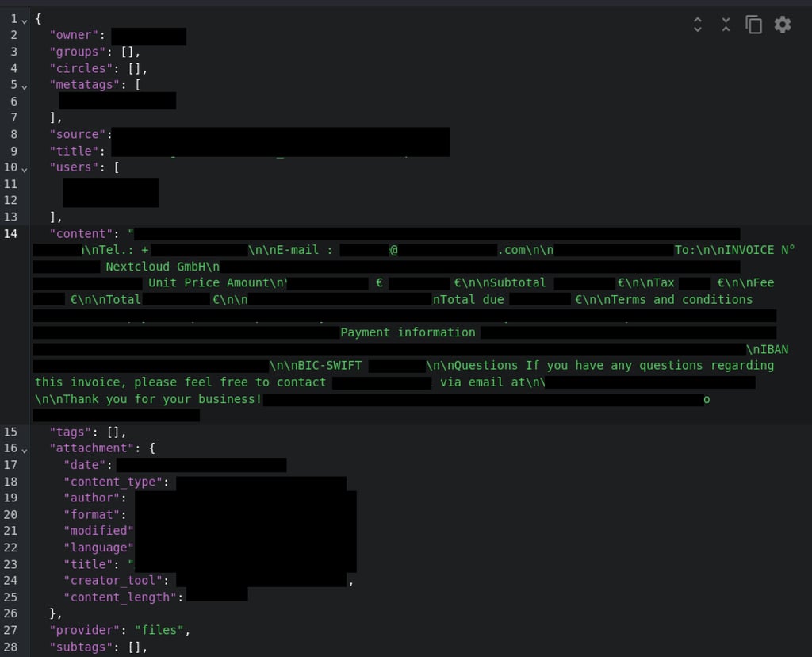
Task: Click the "provider" key
Action: pos(88,630)
